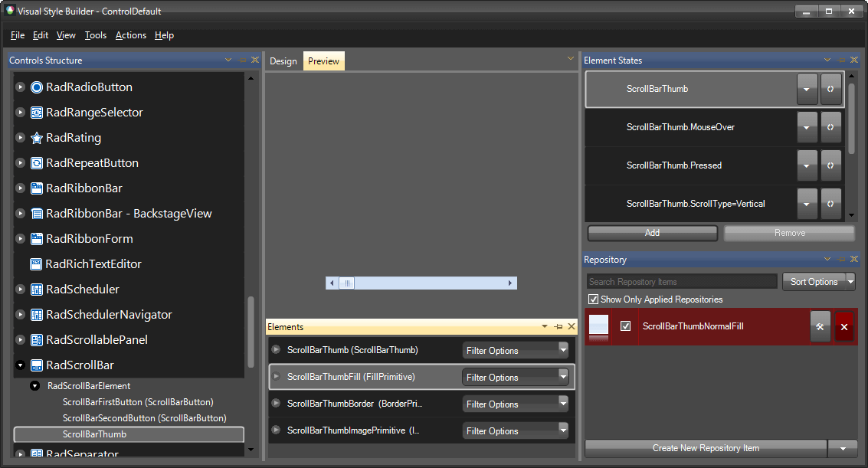This screenshot has height=468, width=868.
Task: Click the code icon next to ScrollBarThumb state
Action: pos(830,88)
